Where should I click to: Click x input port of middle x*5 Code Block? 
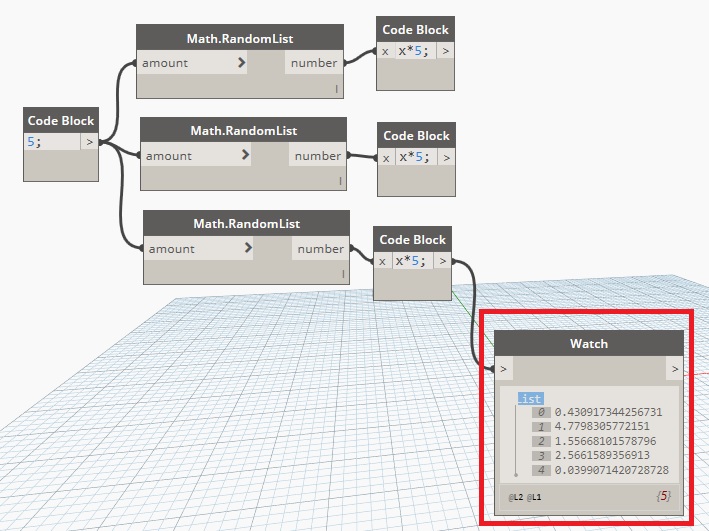pyautogui.click(x=387, y=157)
